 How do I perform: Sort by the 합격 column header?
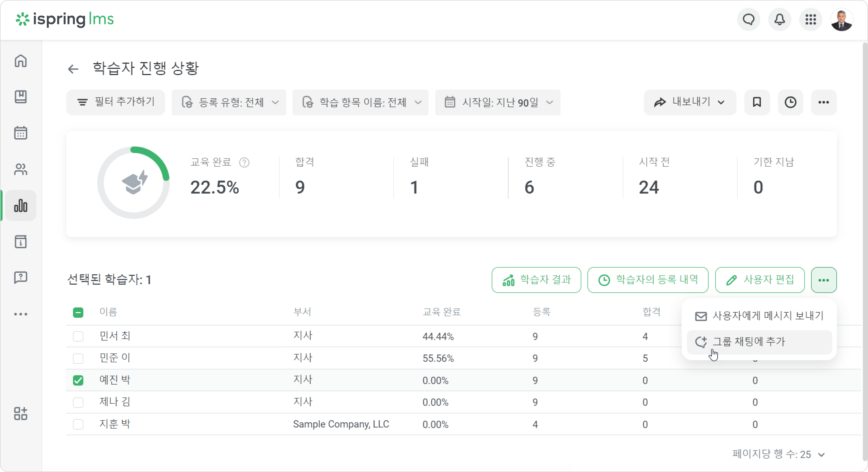(652, 312)
